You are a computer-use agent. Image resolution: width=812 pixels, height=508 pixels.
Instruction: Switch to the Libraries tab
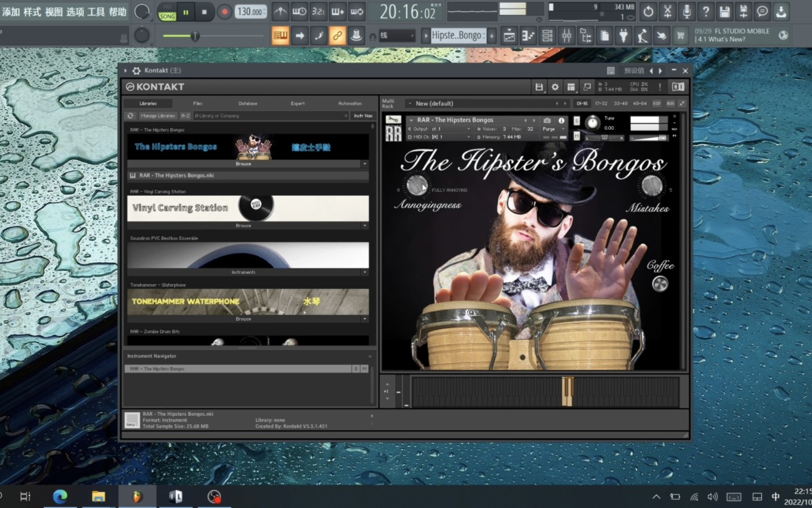(148, 103)
